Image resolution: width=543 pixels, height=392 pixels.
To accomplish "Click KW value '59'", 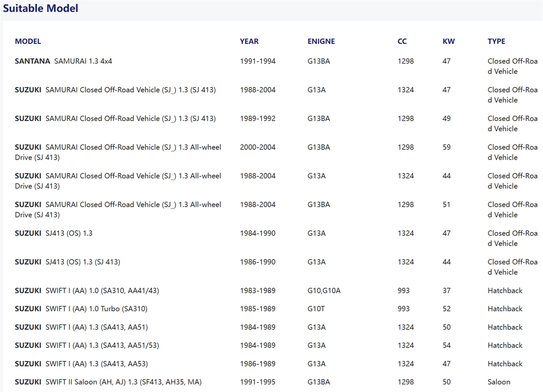I will (447, 147).
